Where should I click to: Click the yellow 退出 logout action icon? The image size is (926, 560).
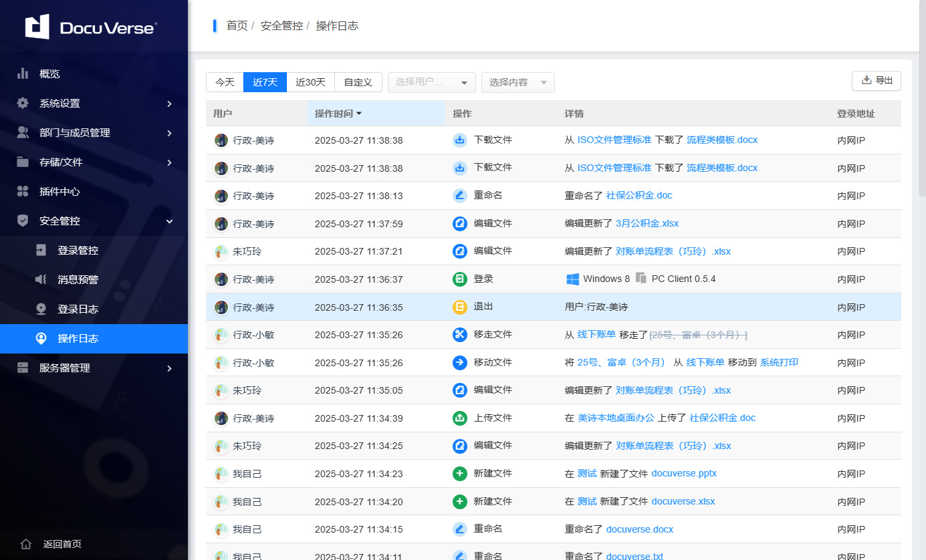(x=459, y=307)
